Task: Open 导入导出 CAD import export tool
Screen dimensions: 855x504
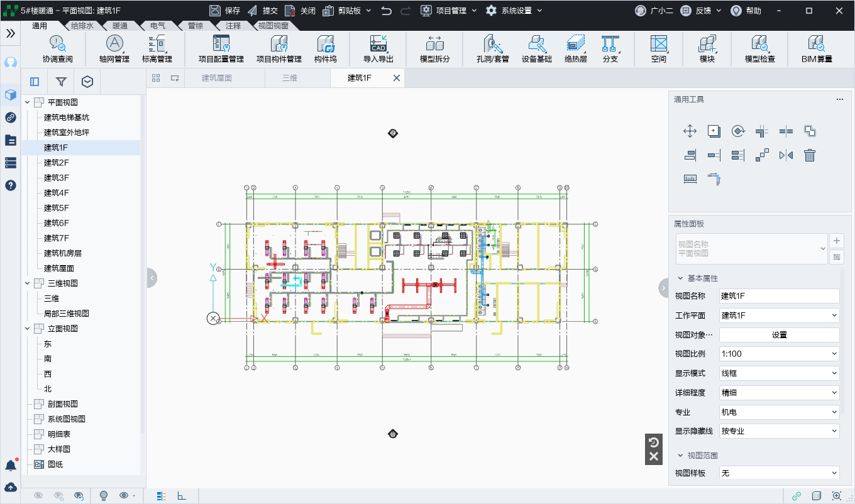Action: pos(378,44)
